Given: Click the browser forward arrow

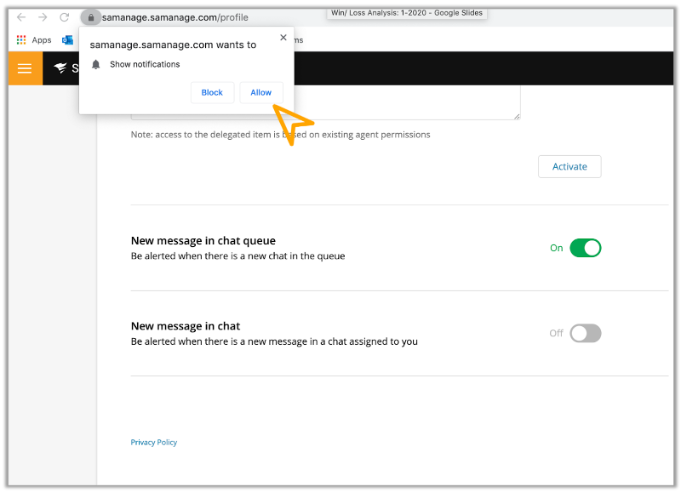Looking at the screenshot, I should click(x=43, y=17).
